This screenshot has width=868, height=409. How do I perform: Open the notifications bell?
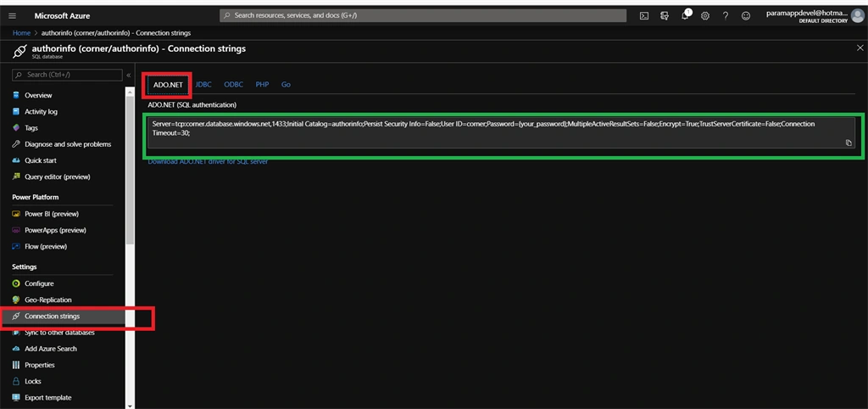tap(685, 15)
